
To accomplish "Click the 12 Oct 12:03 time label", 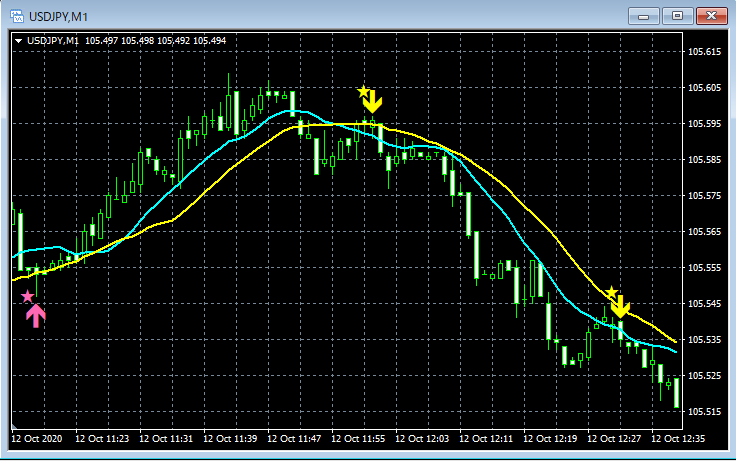I will pyautogui.click(x=422, y=438).
